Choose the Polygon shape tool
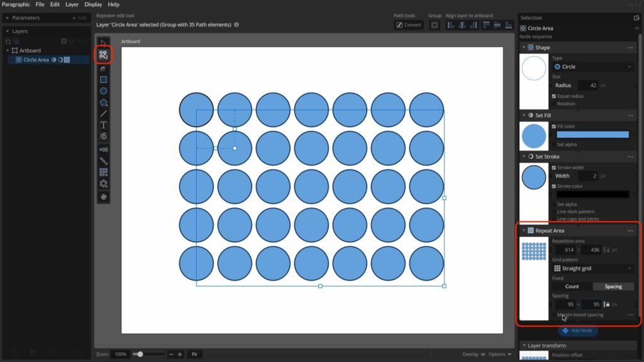This screenshot has height=362, width=644. pos(103,102)
